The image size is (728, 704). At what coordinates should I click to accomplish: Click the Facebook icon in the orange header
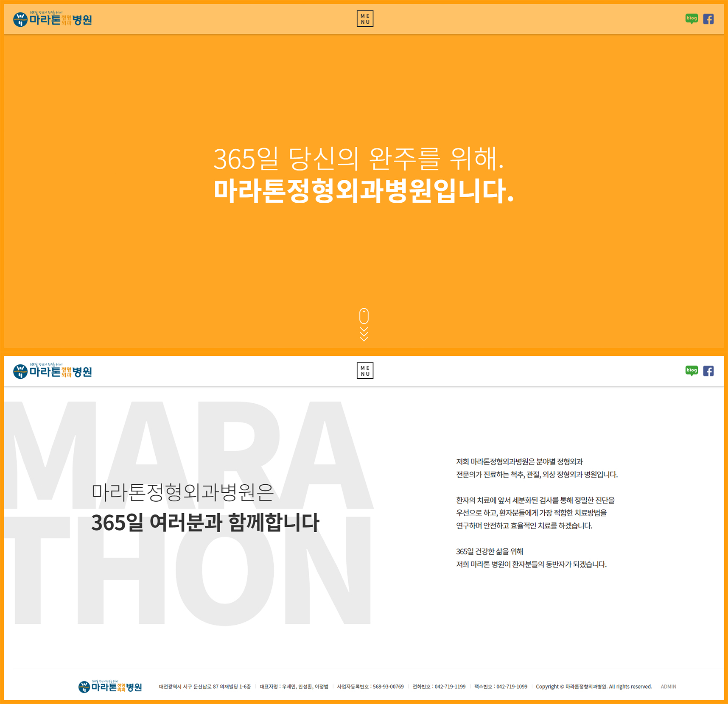point(708,19)
